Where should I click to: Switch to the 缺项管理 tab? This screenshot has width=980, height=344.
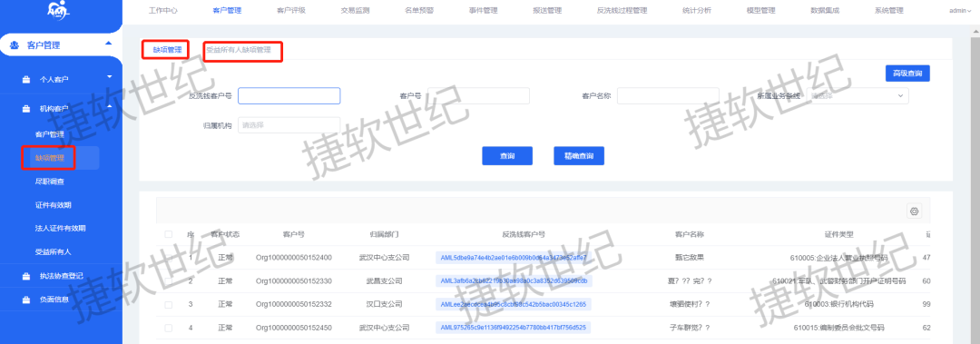(x=167, y=49)
